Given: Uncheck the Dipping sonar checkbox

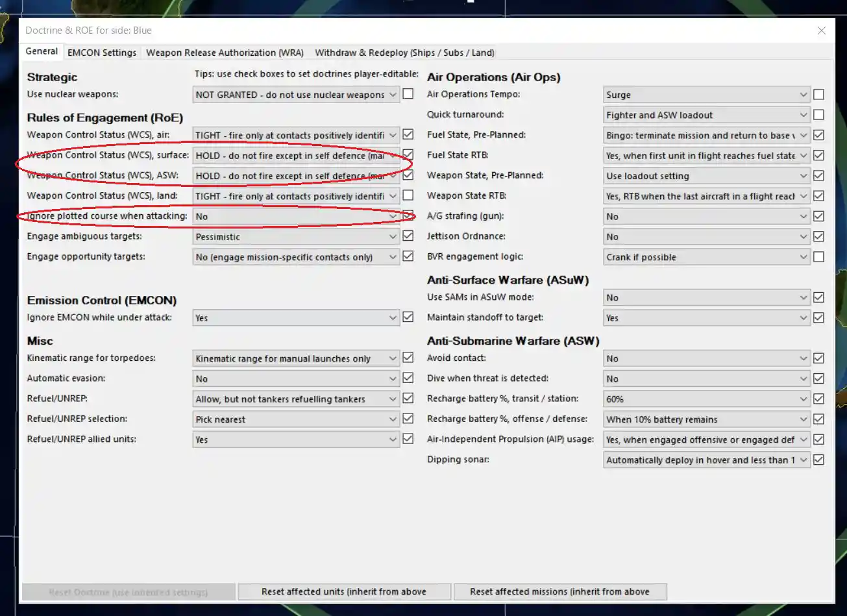Looking at the screenshot, I should point(818,460).
